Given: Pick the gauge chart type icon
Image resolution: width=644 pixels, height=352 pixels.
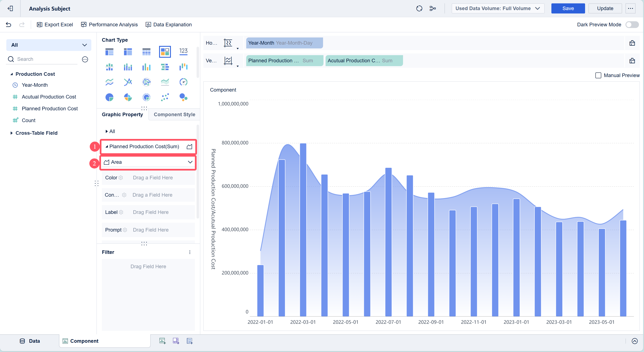Looking at the screenshot, I should (x=183, y=82).
